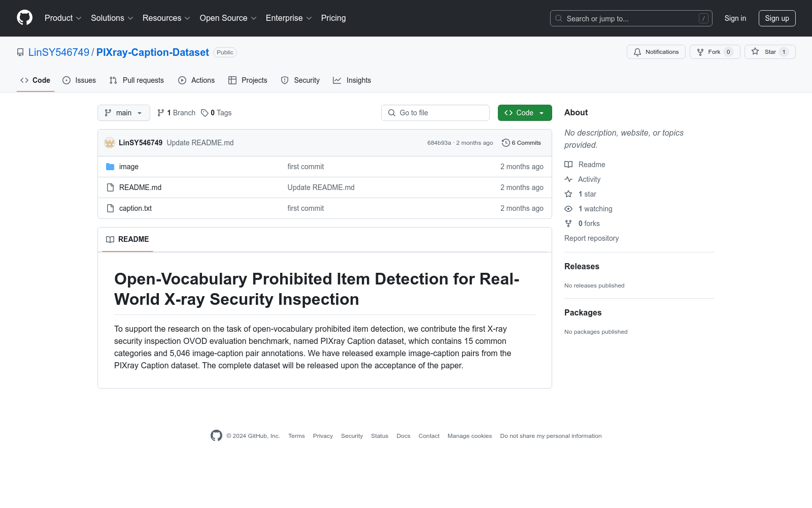This screenshot has height=508, width=812.
Task: Open the Security tab
Action: [300, 80]
